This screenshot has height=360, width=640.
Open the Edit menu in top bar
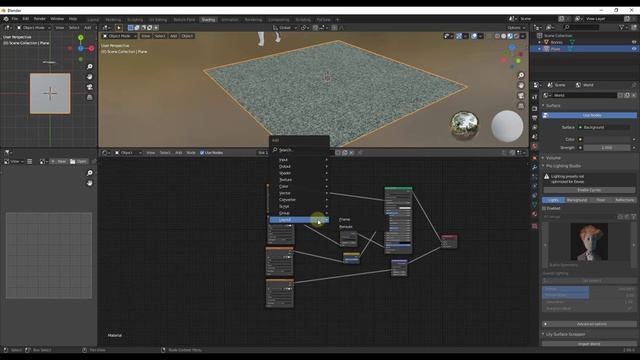pos(26,19)
